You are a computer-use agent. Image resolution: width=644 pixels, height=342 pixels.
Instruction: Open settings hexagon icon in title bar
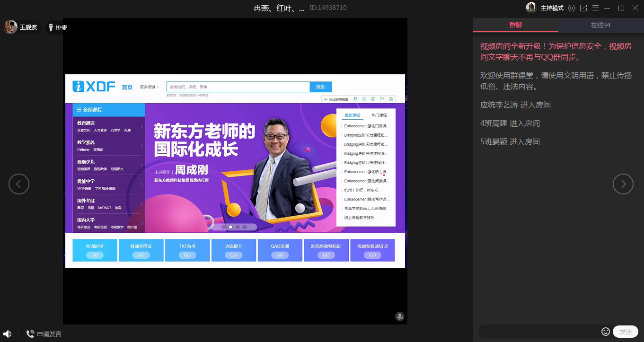(572, 8)
